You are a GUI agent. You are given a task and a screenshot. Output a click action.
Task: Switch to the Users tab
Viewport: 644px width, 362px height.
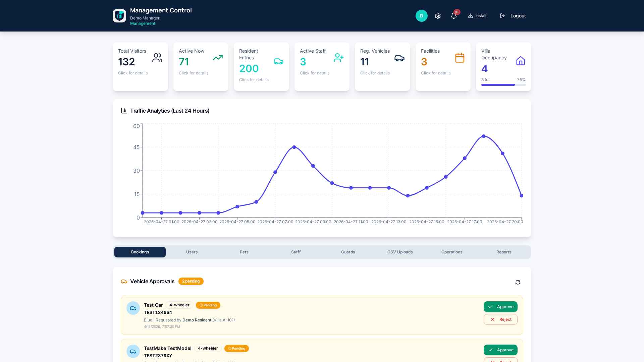click(x=192, y=252)
